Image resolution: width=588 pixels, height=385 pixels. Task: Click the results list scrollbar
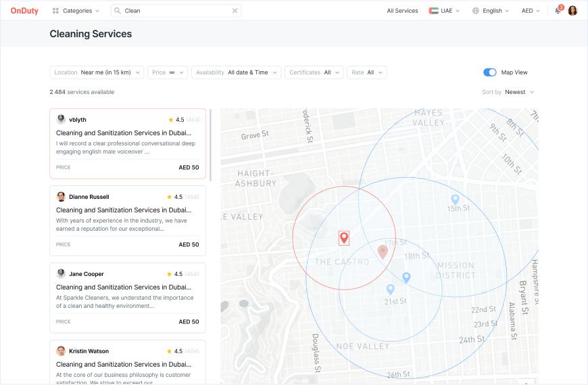[210, 145]
